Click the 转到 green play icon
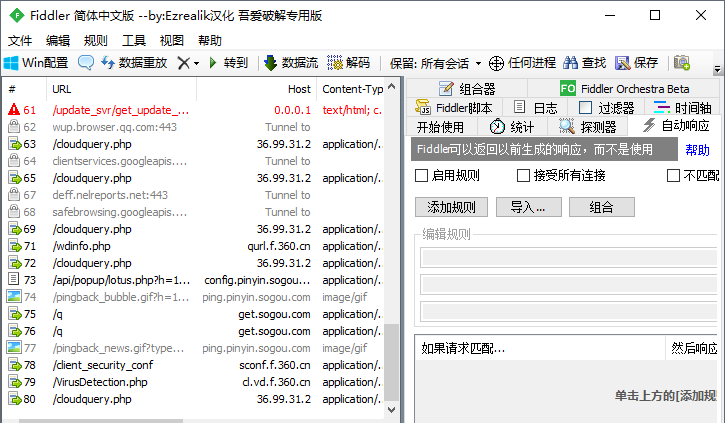 point(213,62)
